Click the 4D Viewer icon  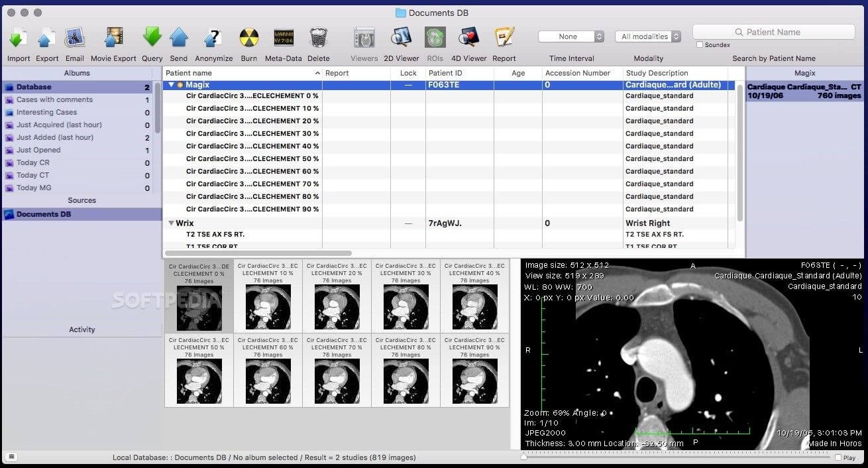468,38
